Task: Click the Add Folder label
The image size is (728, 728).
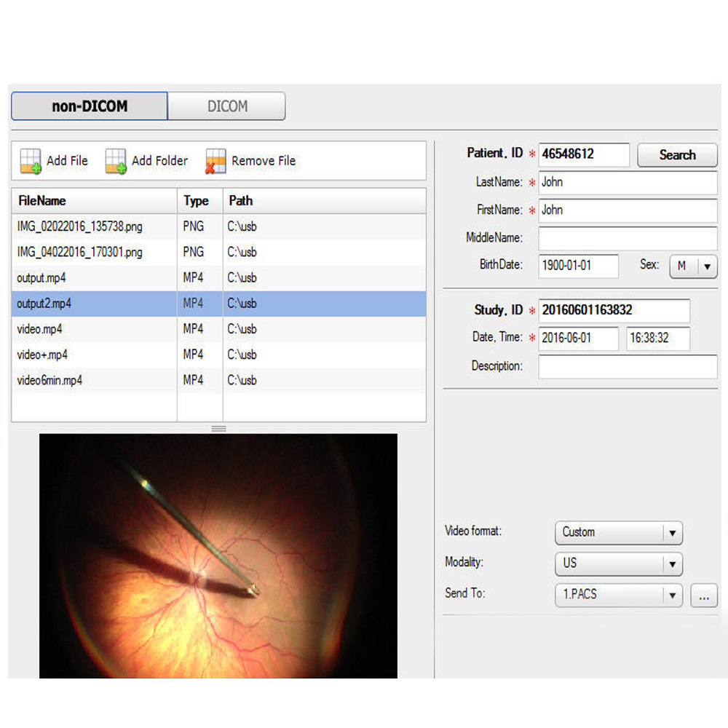Action: (x=159, y=161)
